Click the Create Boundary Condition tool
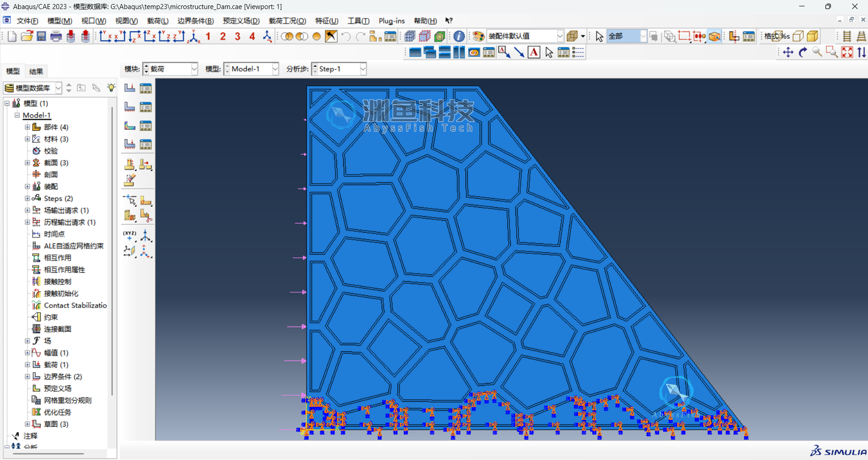Viewport: 868px width, 460px height. pyautogui.click(x=129, y=107)
